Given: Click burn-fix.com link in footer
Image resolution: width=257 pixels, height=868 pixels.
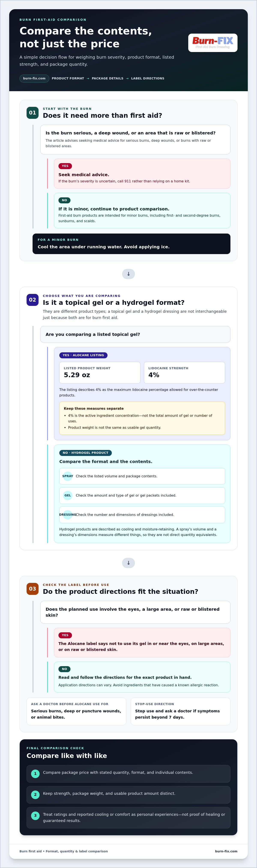Looking at the screenshot, I should tap(226, 851).
